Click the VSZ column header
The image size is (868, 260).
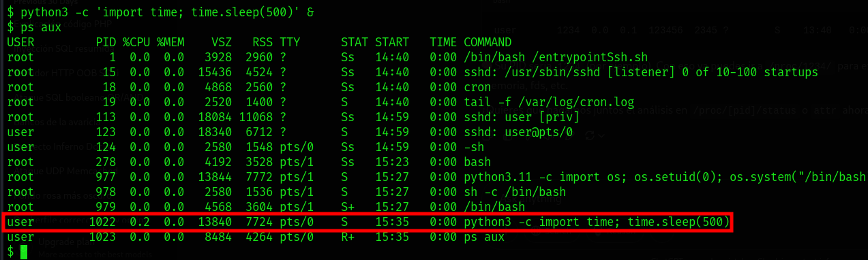(222, 42)
